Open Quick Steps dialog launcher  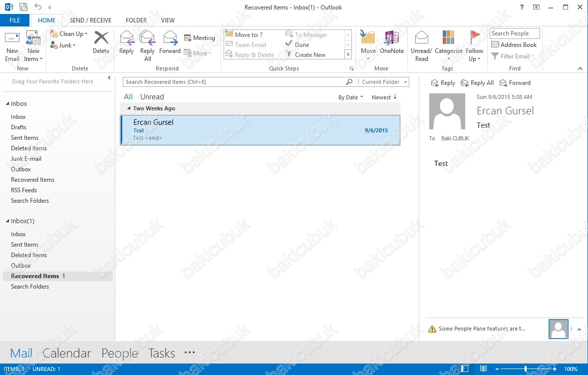click(351, 68)
